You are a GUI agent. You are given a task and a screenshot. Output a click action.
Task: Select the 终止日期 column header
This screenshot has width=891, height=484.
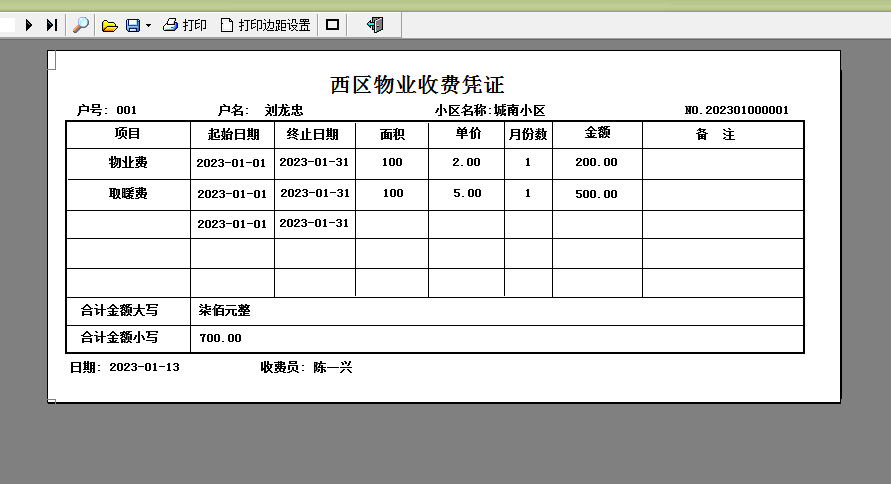313,134
